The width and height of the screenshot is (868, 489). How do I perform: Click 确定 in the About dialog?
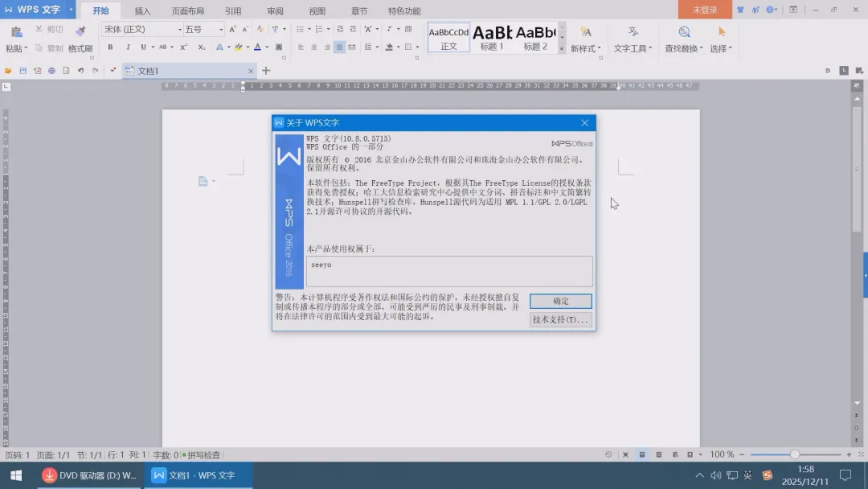click(x=561, y=301)
